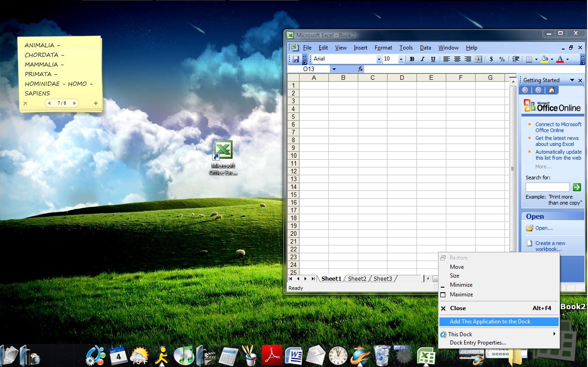
Task: Select column C header in spreadsheet
Action: [x=372, y=78]
